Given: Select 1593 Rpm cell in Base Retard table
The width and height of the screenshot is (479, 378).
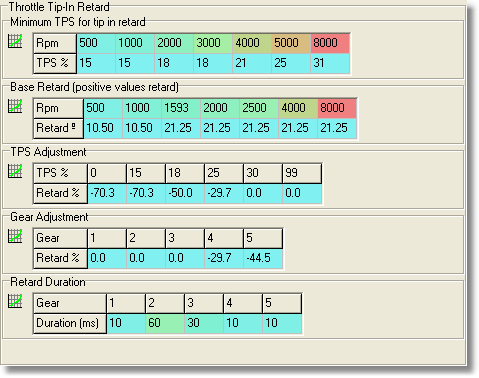Looking at the screenshot, I should coord(181,108).
